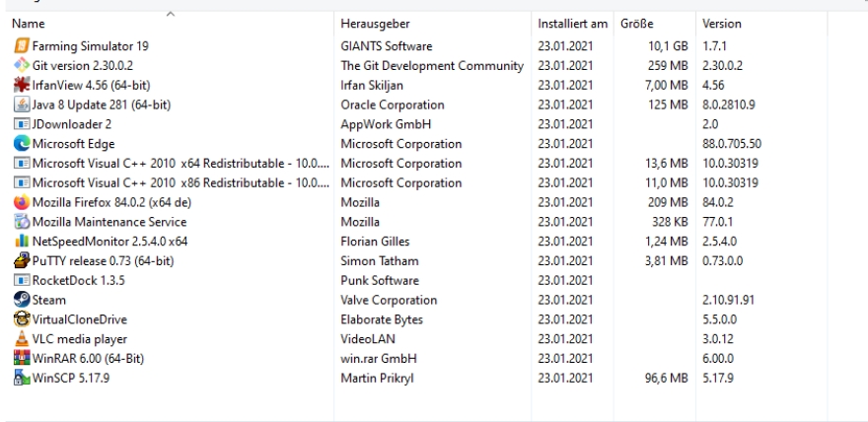Click publisher 'Martin Prikryl'
This screenshot has width=868, height=422.
[x=377, y=379]
